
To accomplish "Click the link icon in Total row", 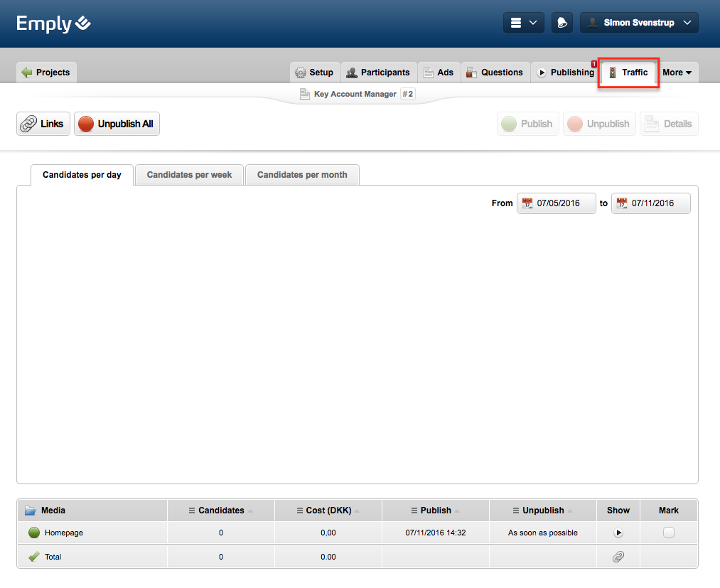I will click(x=618, y=557).
